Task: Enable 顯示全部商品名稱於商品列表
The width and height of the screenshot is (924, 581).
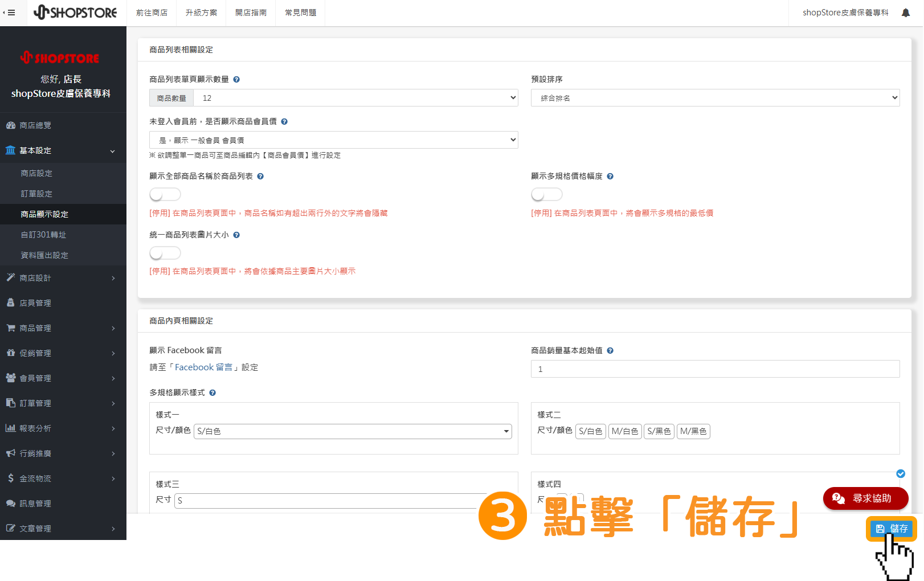Action: click(165, 194)
